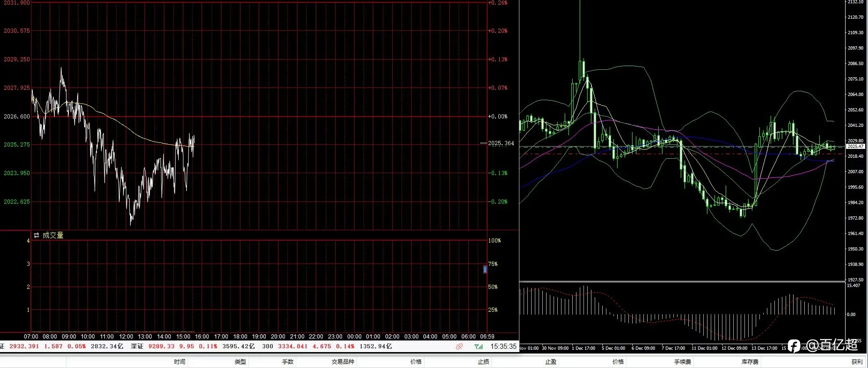Image resolution: width=868 pixels, height=368 pixels.
Task: Sort by the 库存费 column header
Action: [x=750, y=362]
